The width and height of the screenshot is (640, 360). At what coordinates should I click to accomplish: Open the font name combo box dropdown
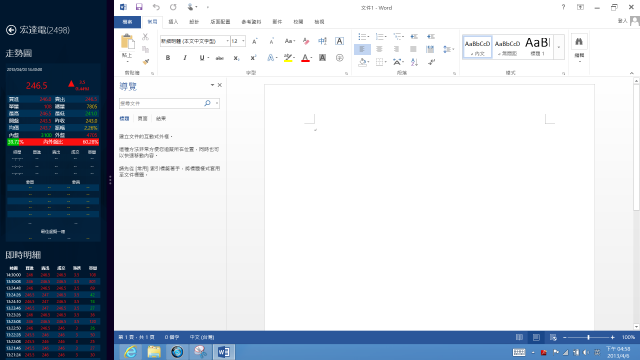227,41
